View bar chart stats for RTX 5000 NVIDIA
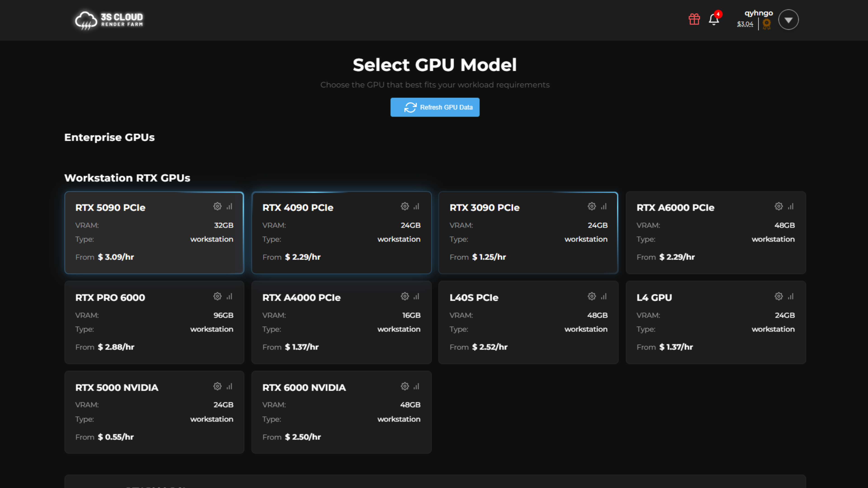The image size is (868, 488). click(229, 386)
